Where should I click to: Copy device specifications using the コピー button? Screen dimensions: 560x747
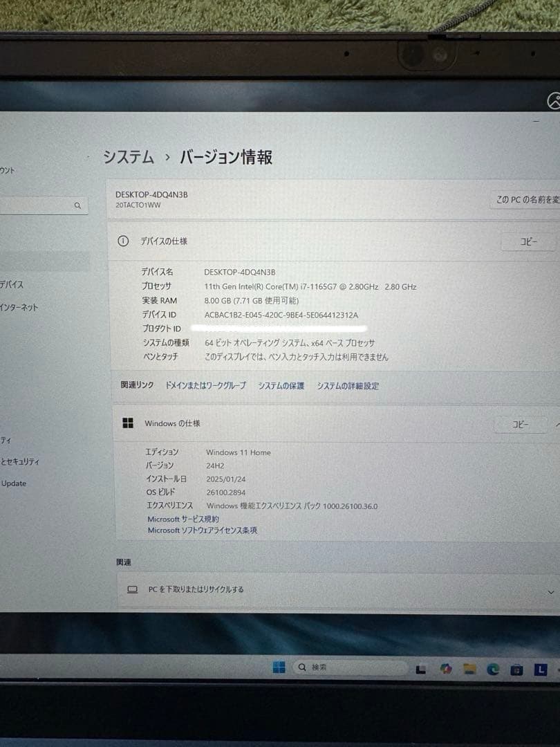[527, 241]
